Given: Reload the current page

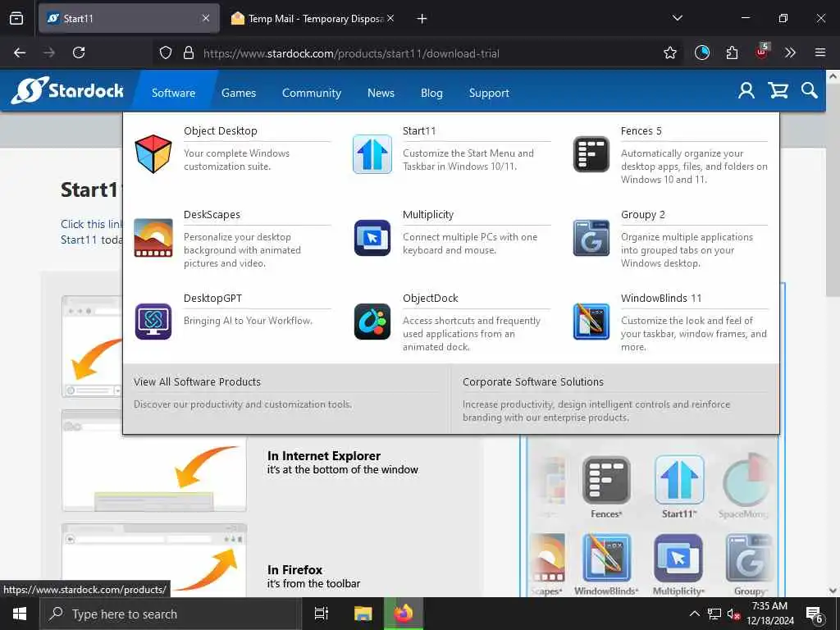Looking at the screenshot, I should 79,52.
